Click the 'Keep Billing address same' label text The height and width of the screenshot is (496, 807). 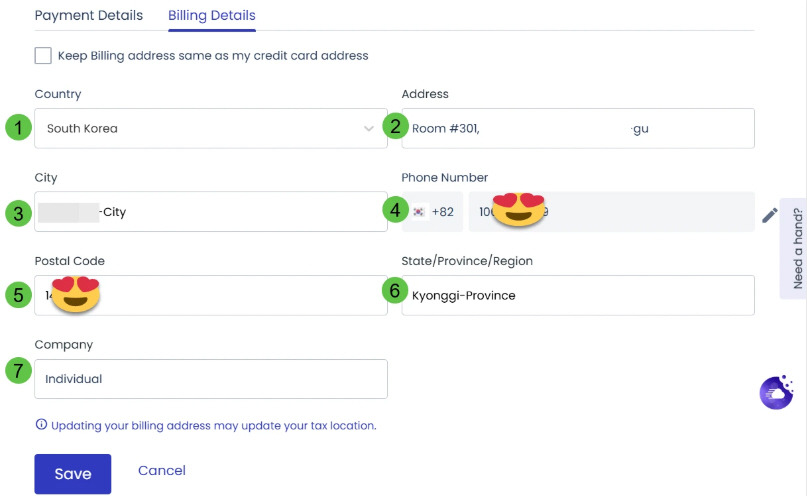click(213, 56)
